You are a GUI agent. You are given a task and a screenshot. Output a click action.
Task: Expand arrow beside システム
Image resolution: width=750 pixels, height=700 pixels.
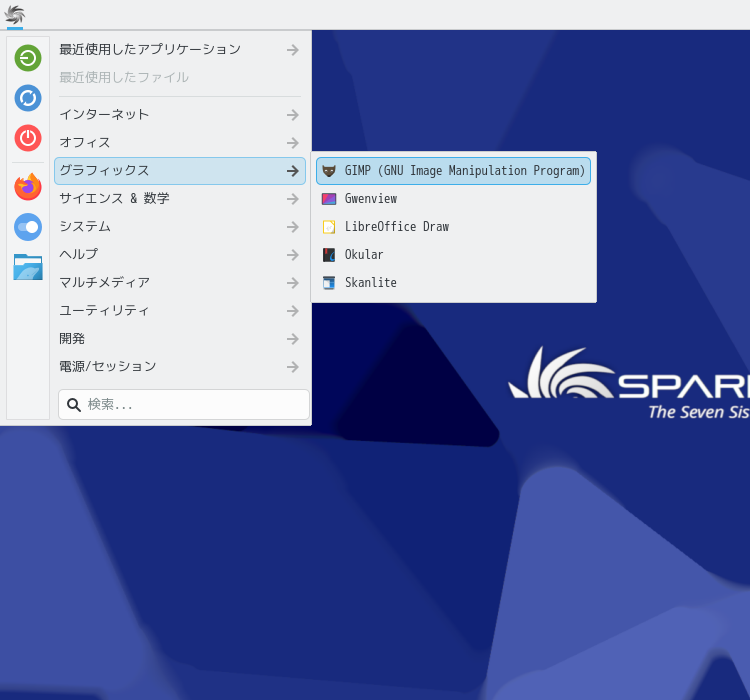click(293, 227)
